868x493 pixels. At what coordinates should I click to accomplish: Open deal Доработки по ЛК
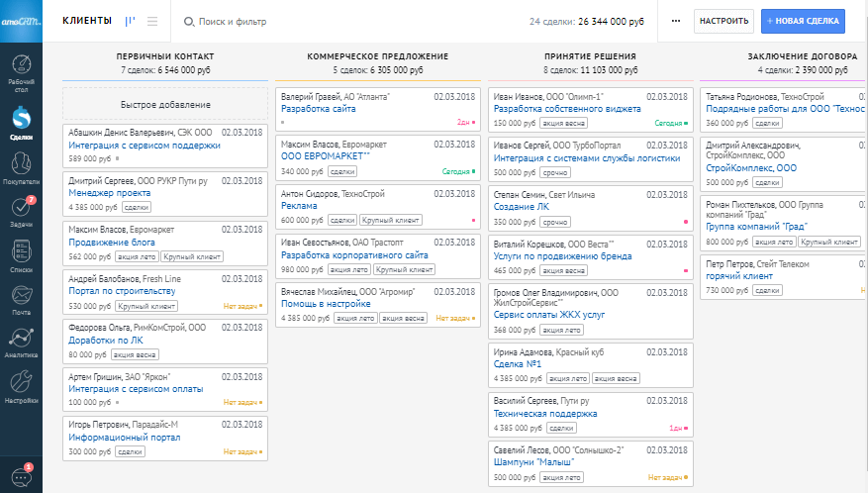[106, 341]
